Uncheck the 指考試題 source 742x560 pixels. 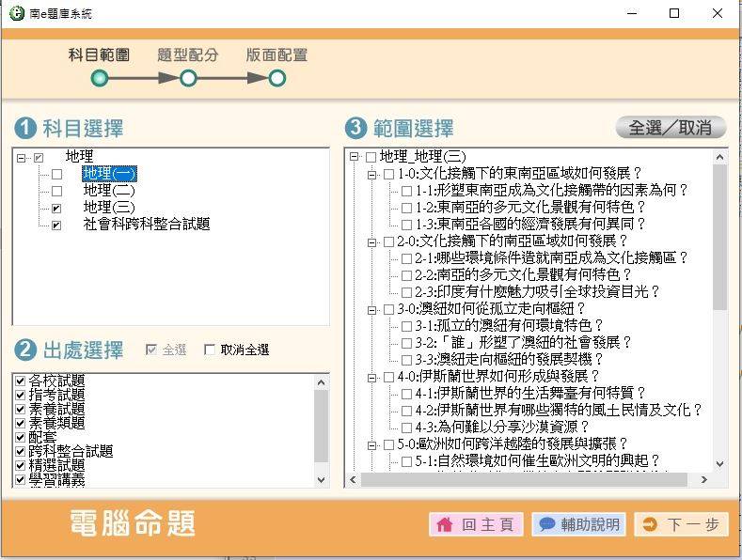[21, 395]
